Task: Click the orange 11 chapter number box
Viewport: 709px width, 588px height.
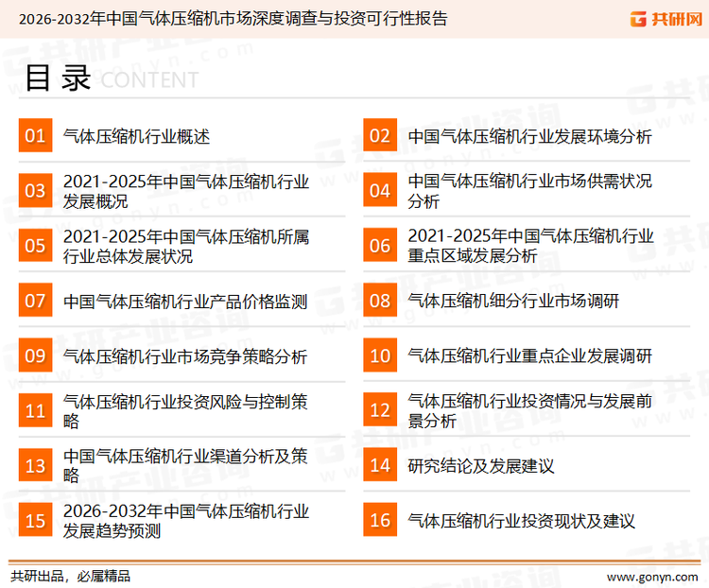Action: coord(35,410)
